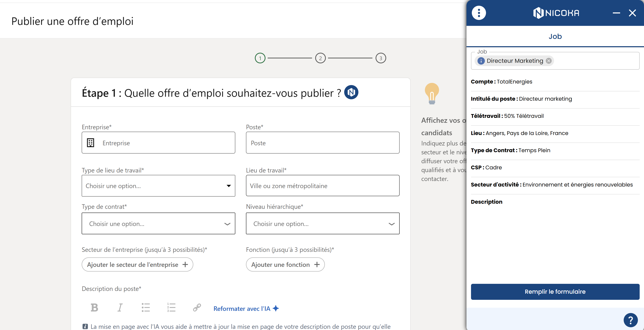Toggle bold formatting in description editor
The height and width of the screenshot is (330, 644).
[94, 307]
